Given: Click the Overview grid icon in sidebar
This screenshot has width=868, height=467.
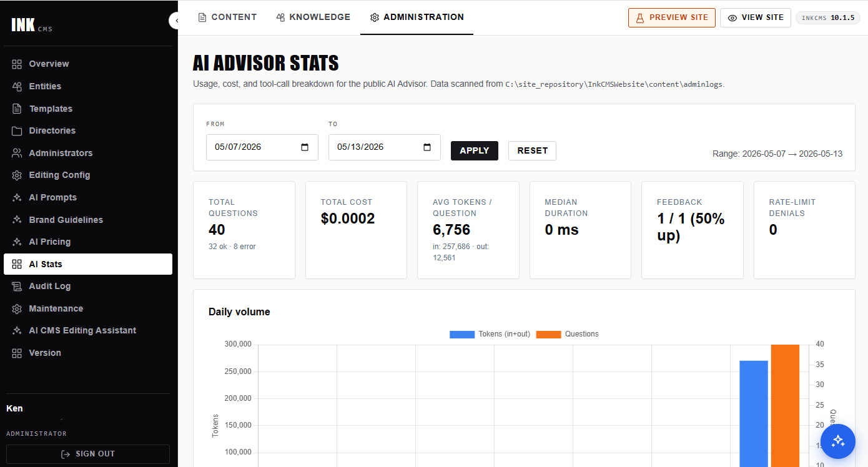Looking at the screenshot, I should 17,64.
